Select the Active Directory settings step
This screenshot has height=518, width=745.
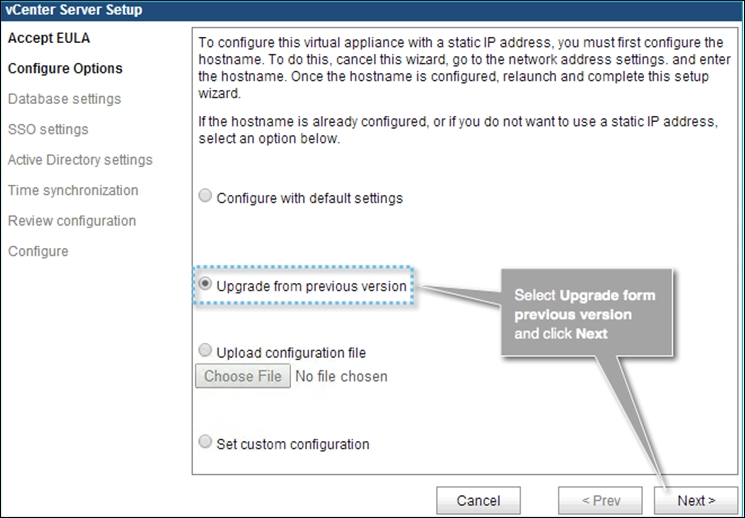point(80,160)
